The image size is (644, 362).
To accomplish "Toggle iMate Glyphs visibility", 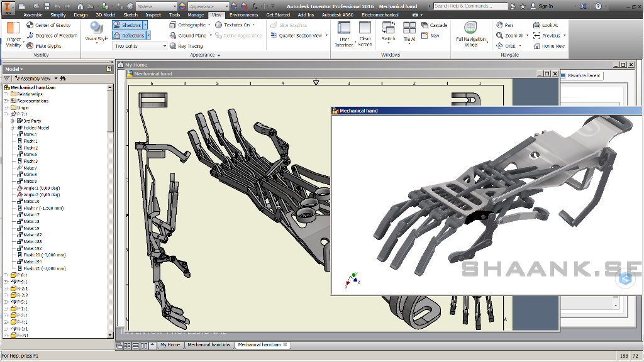I will point(44,46).
